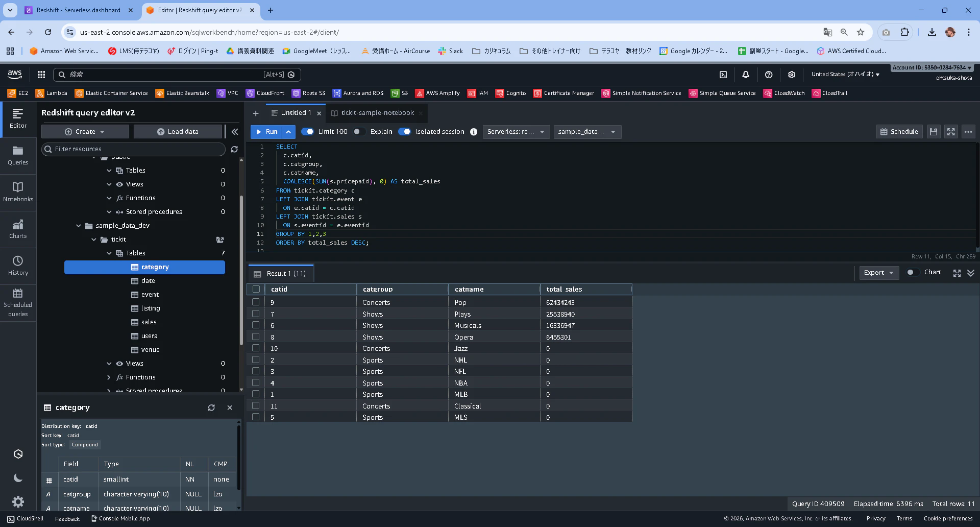Open AWS region selector United States

click(845, 75)
